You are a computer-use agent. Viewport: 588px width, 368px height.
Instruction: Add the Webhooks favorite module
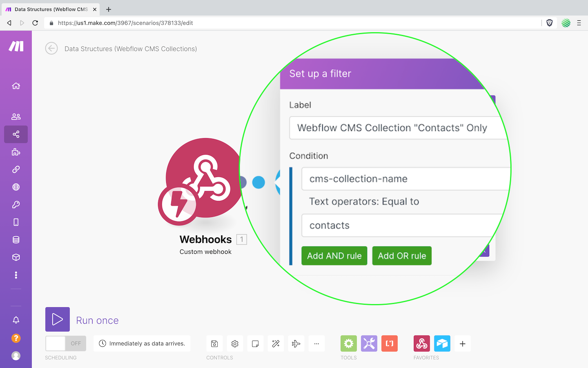tap(422, 344)
